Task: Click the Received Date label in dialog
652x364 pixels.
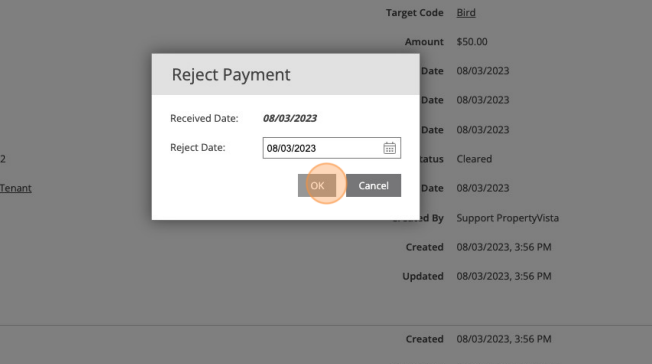Action: 204,119
